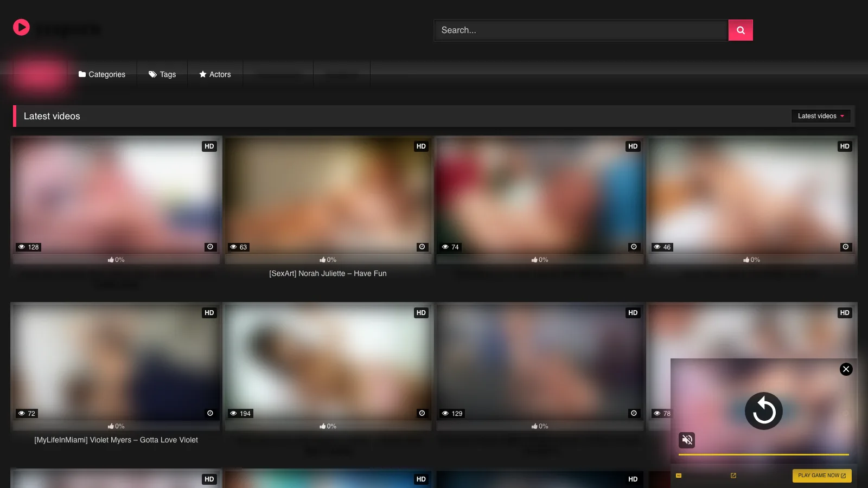The width and height of the screenshot is (868, 488).
Task: Click the HD badge on the 63-views video
Action: click(x=421, y=146)
